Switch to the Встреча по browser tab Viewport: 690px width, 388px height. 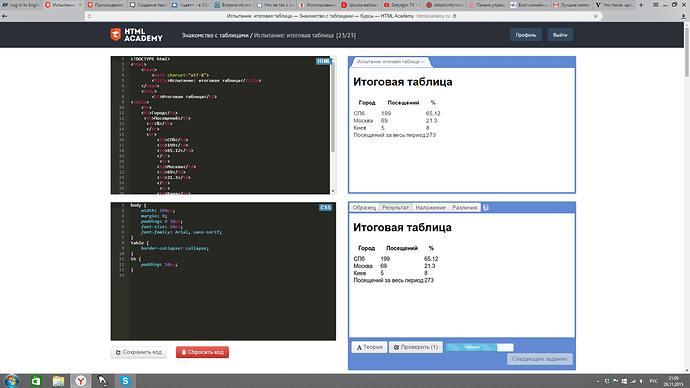point(232,5)
